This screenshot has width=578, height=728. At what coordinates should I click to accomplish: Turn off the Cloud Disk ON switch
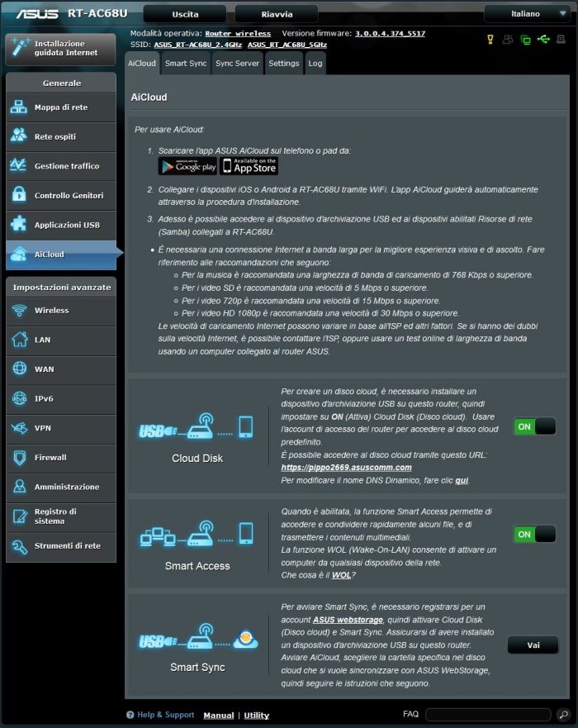(534, 426)
